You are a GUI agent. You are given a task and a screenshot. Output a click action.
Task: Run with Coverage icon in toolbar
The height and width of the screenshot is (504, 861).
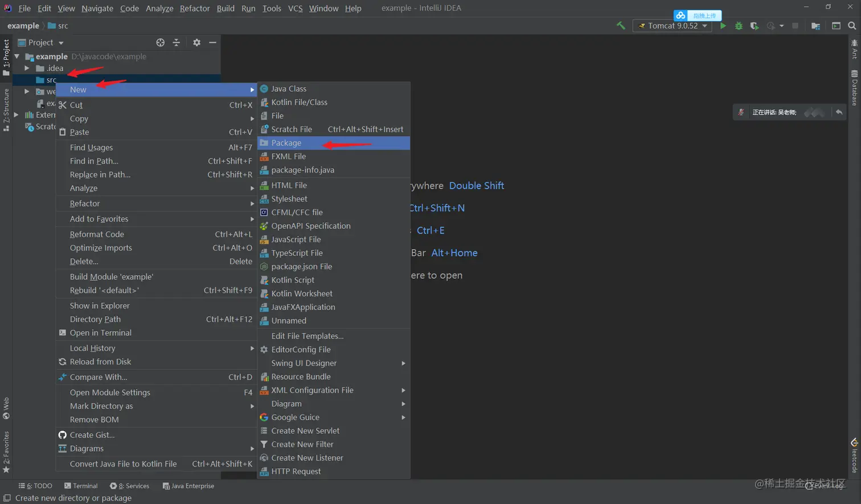[755, 26]
